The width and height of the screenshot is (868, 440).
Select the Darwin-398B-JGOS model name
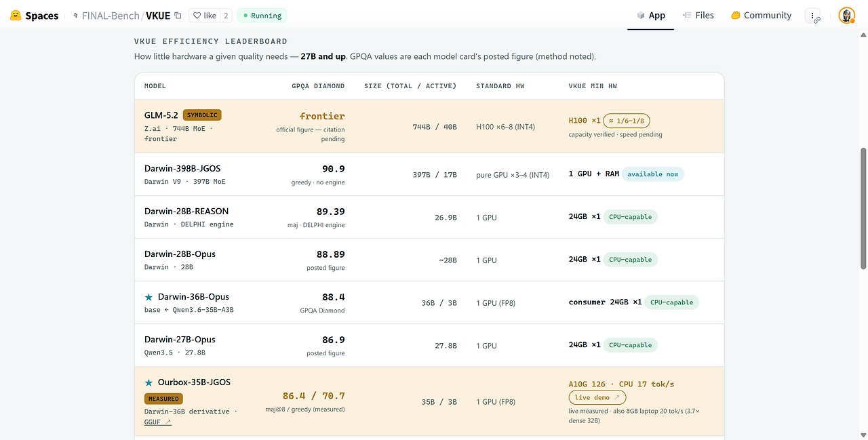coord(182,168)
